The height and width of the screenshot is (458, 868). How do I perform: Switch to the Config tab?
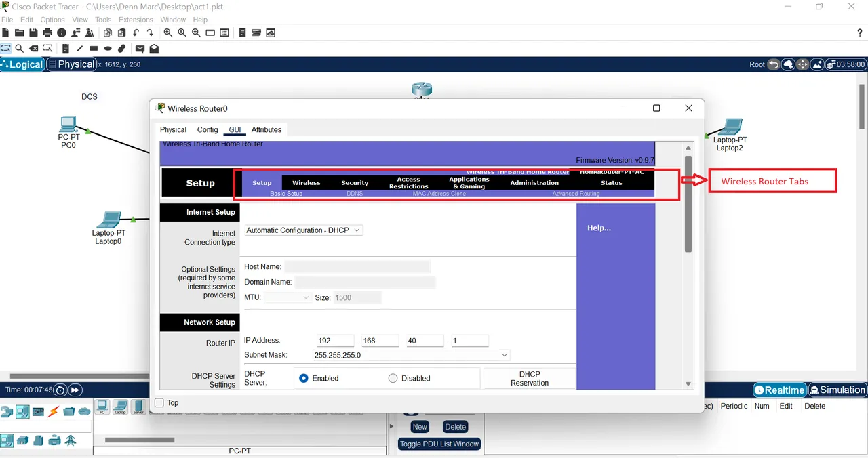tap(208, 129)
